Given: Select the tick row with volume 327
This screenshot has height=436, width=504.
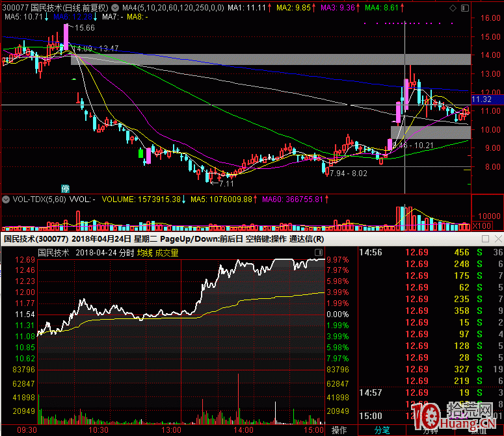Looking at the screenshot, I should pos(431,369).
